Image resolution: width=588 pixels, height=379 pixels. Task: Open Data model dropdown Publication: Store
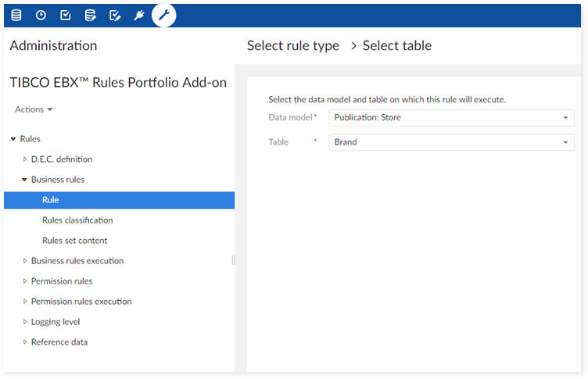click(451, 118)
